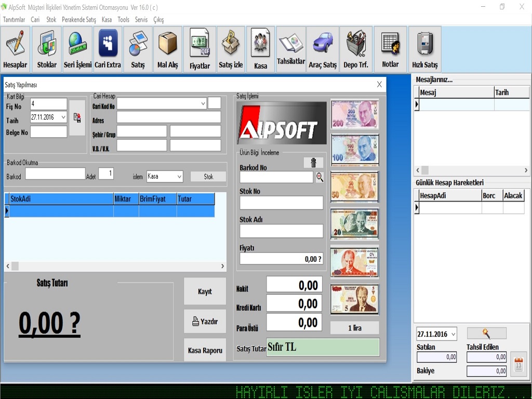The height and width of the screenshot is (399, 532).
Task: Open the Cari menu
Action: (x=35, y=20)
